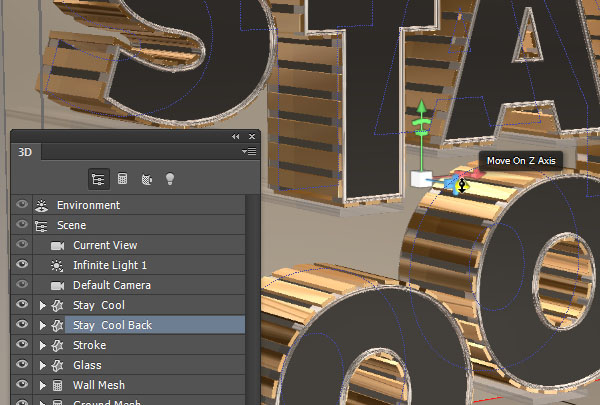Click the red X axis arrow
Viewport: 600px width, 405px height.
(476, 174)
